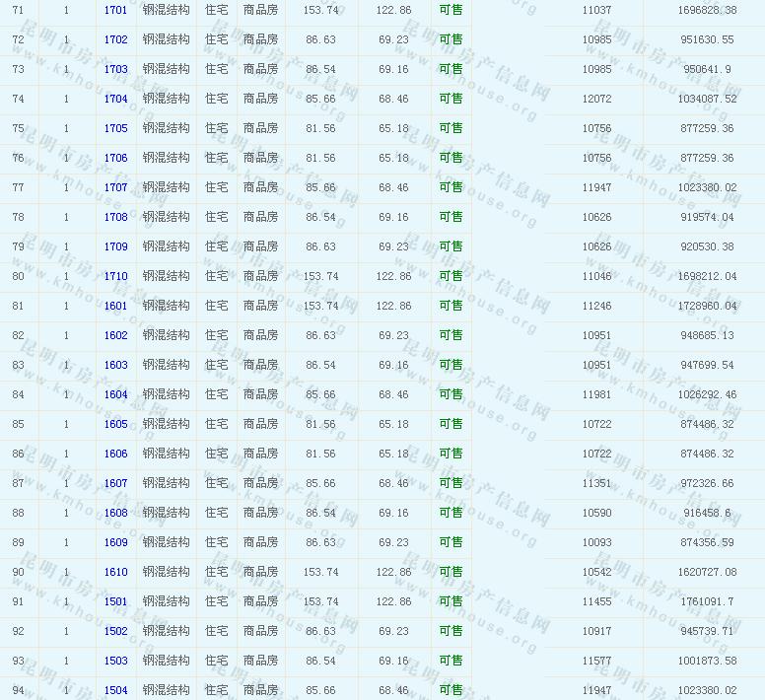Select room 1504 link
Screen dimensions: 765x700
point(115,690)
